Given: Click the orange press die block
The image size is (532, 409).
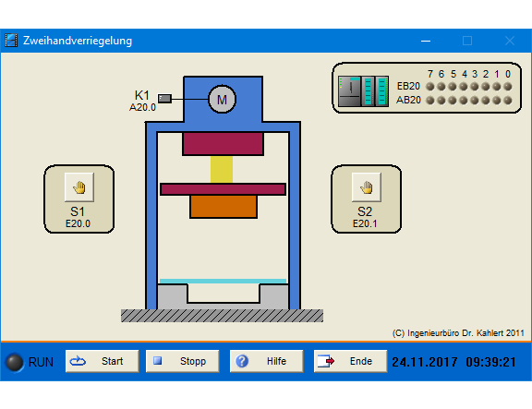Looking at the screenshot, I should pos(224,207).
